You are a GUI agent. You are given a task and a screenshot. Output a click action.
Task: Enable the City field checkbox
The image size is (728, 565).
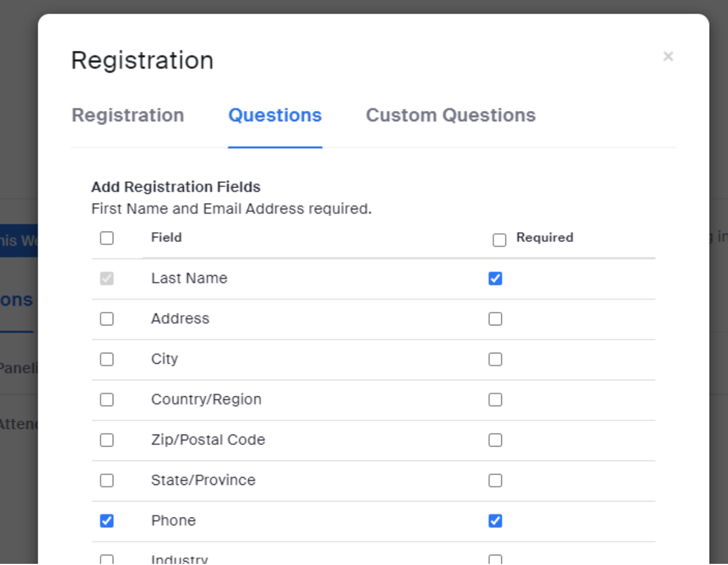coord(107,359)
